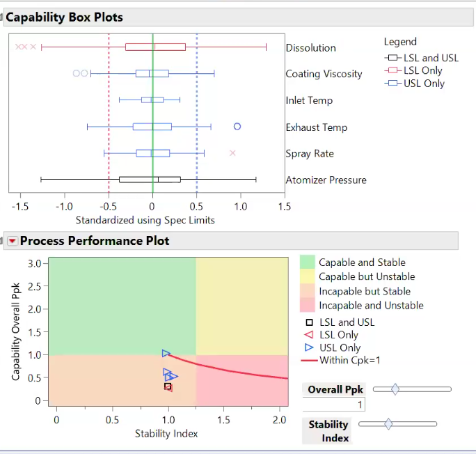Click the Atomizer Pressure box plot
Screen dimensions: 476x454
(150, 180)
